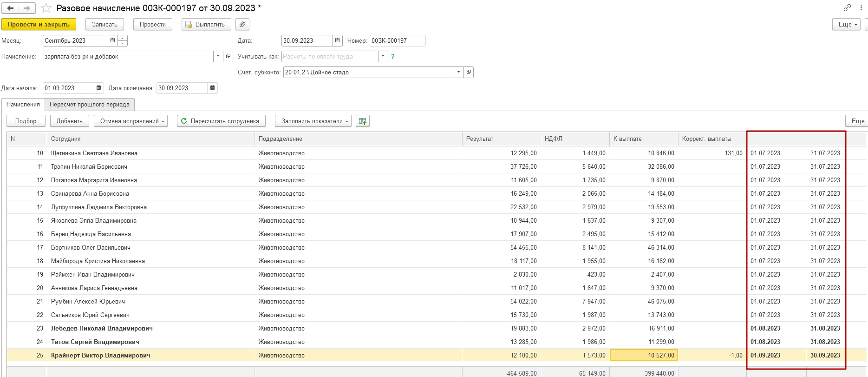Image resolution: width=868 pixels, height=377 pixels.
Task: Open calendar picker for Месяц field
Action: pos(112,41)
